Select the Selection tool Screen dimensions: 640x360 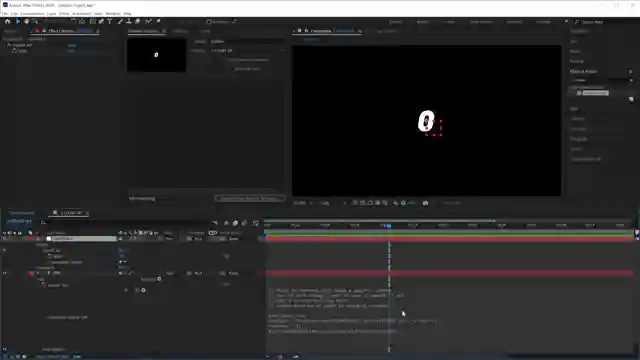pos(18,22)
